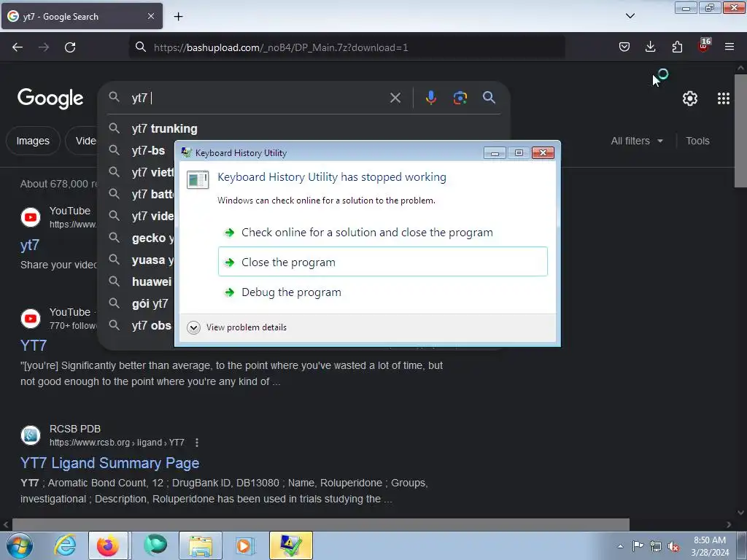Image resolution: width=747 pixels, height=560 pixels.
Task: Click the horizontal scrollbar at page bottom
Action: pyautogui.click(x=321, y=524)
